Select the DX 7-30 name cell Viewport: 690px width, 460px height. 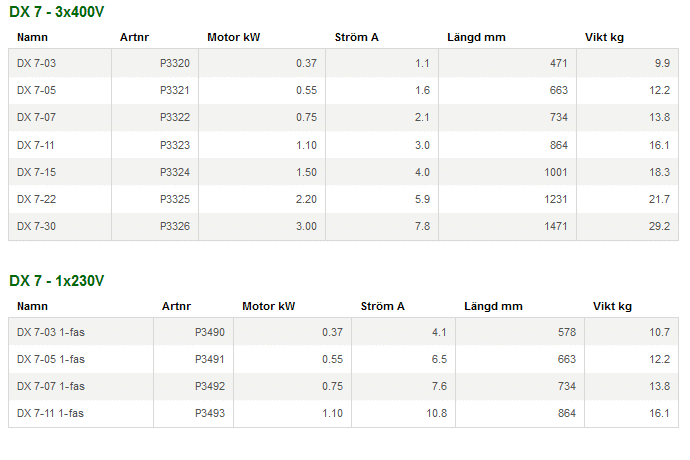click(37, 226)
